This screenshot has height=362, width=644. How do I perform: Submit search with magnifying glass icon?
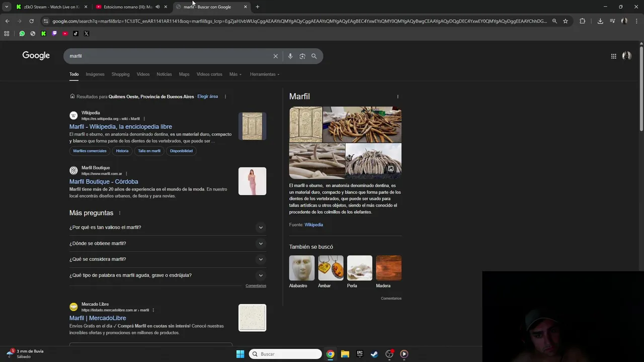(314, 56)
